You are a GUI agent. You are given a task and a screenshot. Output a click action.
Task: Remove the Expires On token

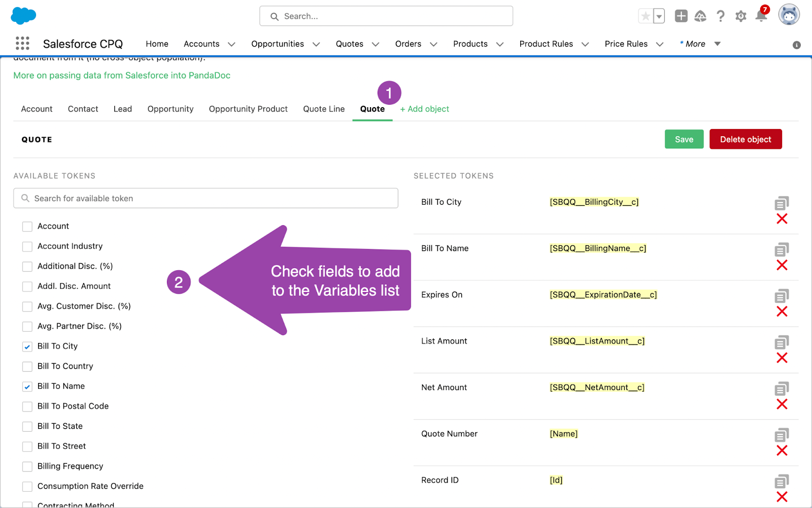coord(782,311)
